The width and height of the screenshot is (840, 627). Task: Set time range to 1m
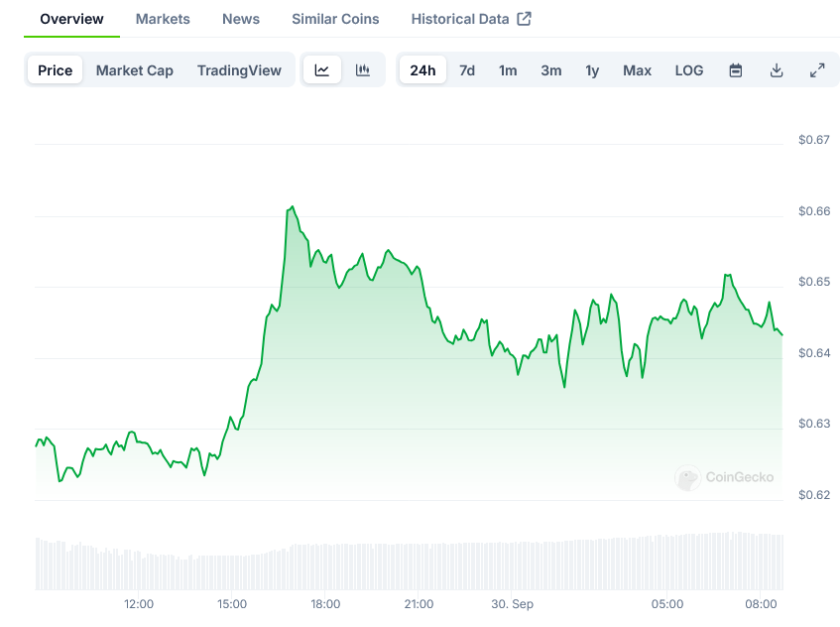(508, 70)
